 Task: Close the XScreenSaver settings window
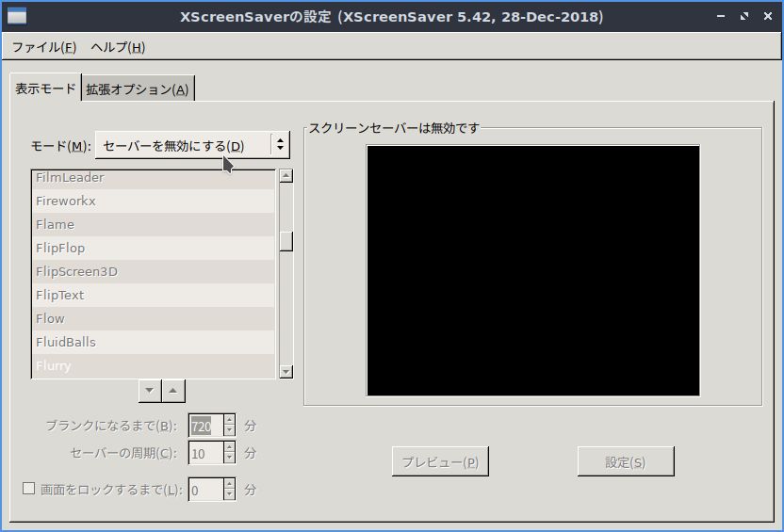point(767,16)
